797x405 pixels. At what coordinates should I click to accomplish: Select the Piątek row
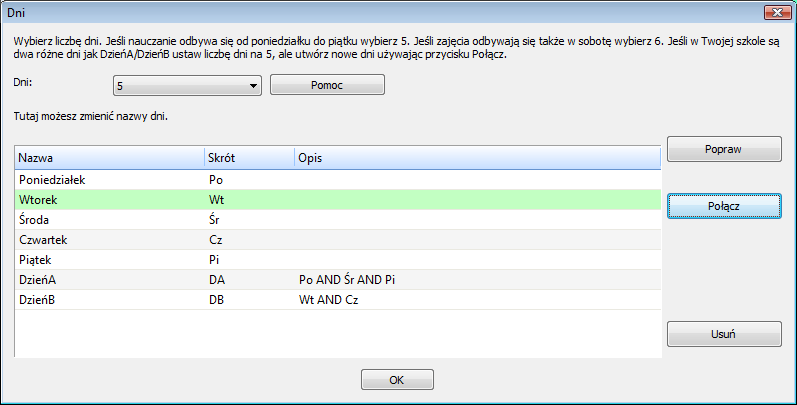click(338, 260)
